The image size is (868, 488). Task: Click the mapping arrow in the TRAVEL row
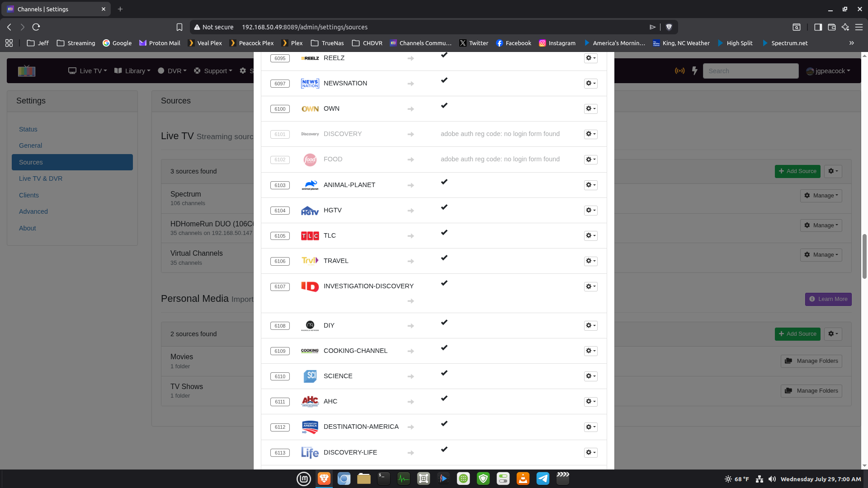click(410, 261)
